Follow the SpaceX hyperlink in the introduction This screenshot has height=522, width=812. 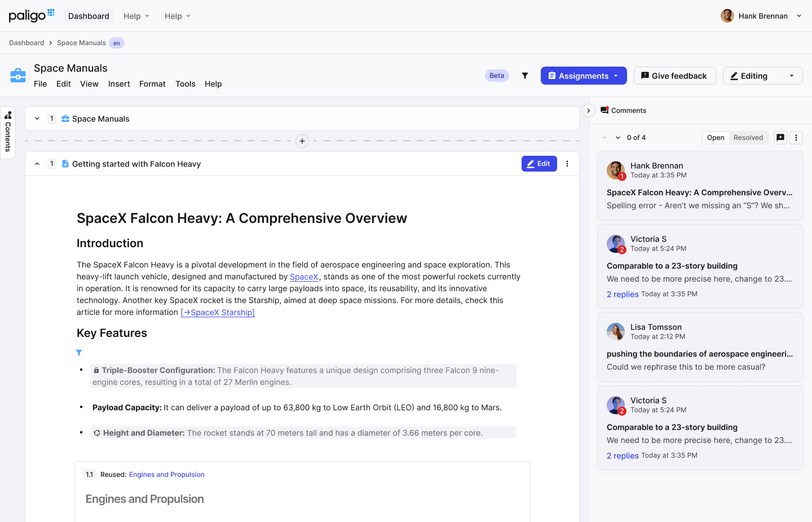click(304, 277)
